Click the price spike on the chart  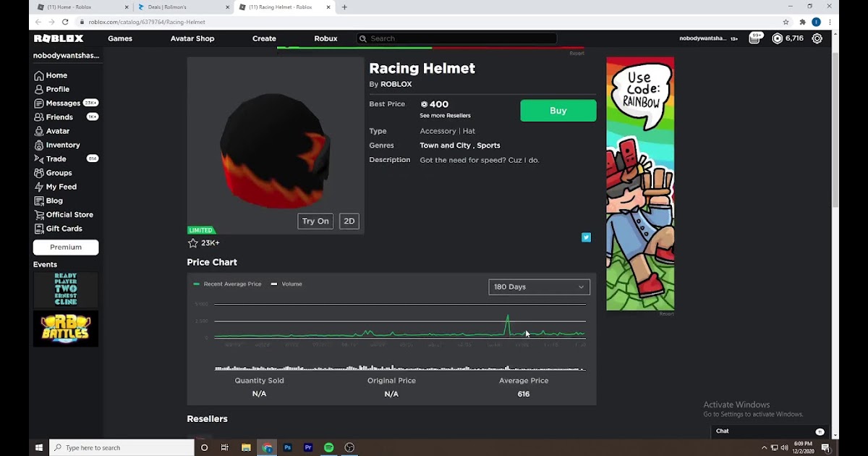[508, 324]
